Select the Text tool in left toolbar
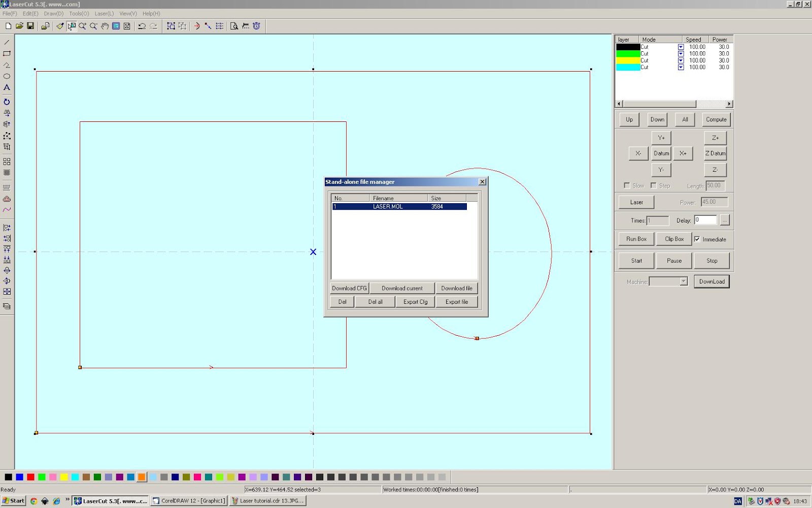 7,87
